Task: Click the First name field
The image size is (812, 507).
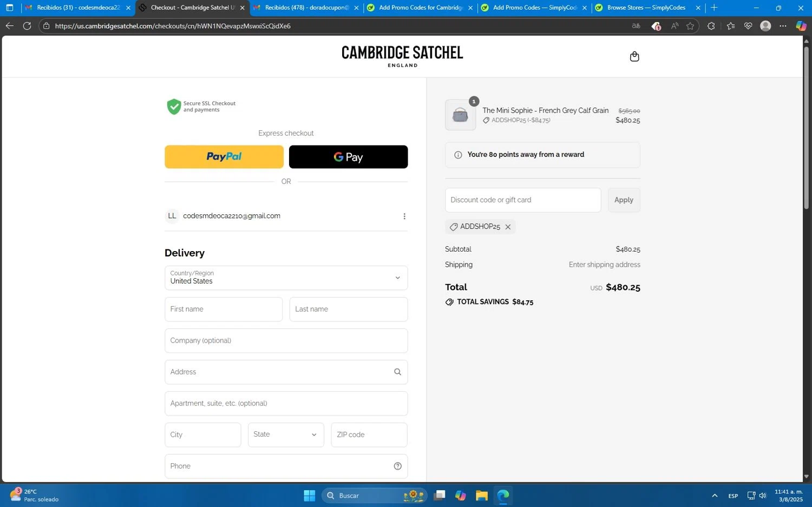Action: tap(224, 310)
